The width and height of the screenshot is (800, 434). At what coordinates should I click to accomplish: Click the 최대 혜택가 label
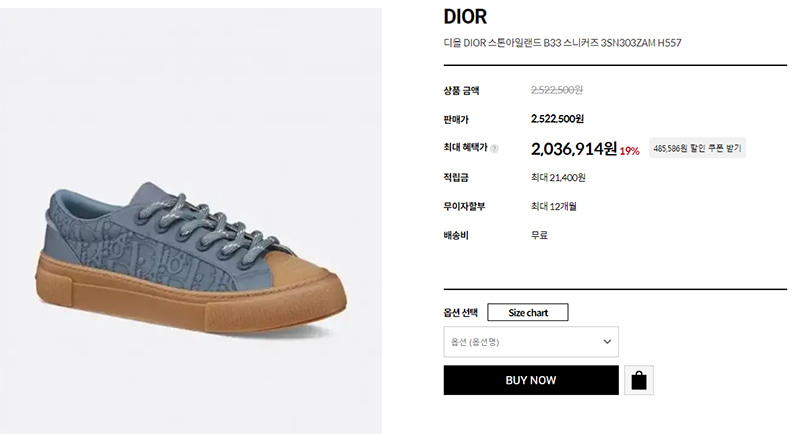coord(465,147)
